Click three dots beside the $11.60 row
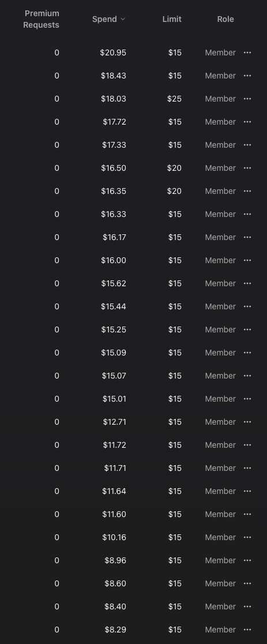Image resolution: width=267 pixels, height=644 pixels. tap(247, 514)
